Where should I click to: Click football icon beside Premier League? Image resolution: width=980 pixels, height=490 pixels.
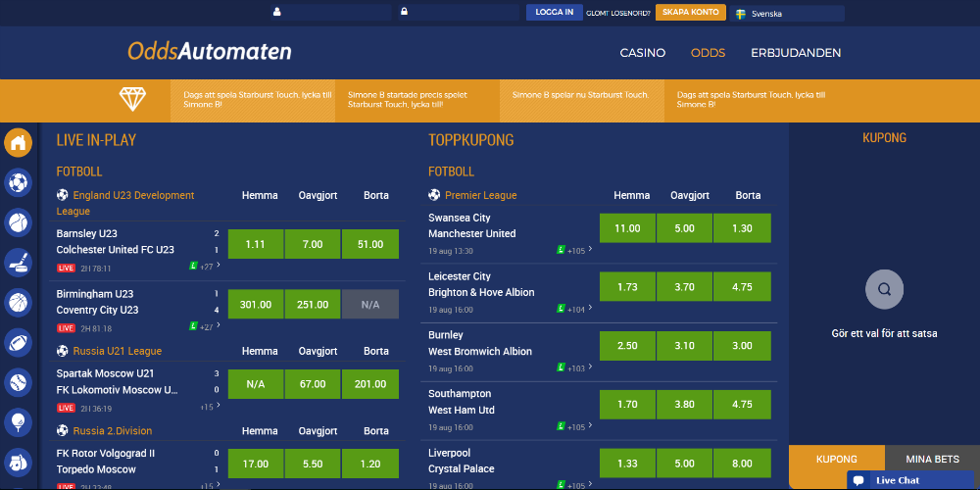[434, 195]
